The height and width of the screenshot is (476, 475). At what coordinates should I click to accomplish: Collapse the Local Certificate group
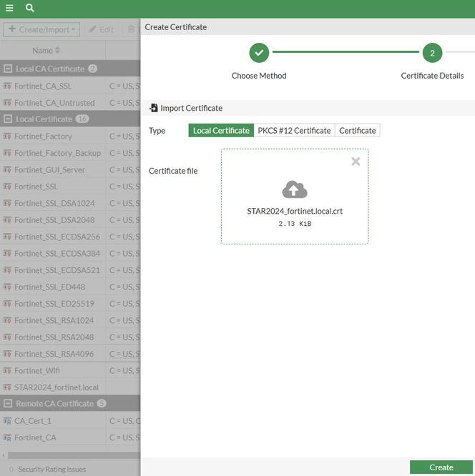point(8,119)
